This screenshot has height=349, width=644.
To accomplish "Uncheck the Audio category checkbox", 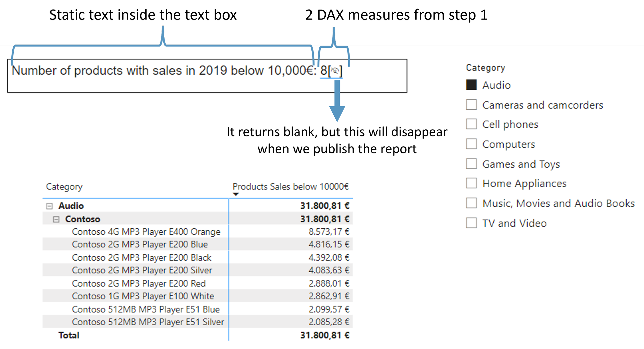I will pos(471,85).
